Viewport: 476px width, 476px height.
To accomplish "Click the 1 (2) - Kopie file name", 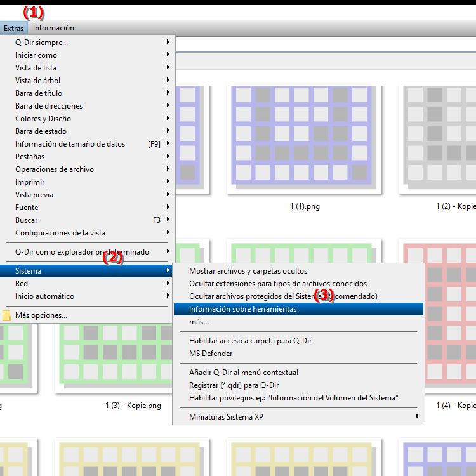I will tap(456, 206).
